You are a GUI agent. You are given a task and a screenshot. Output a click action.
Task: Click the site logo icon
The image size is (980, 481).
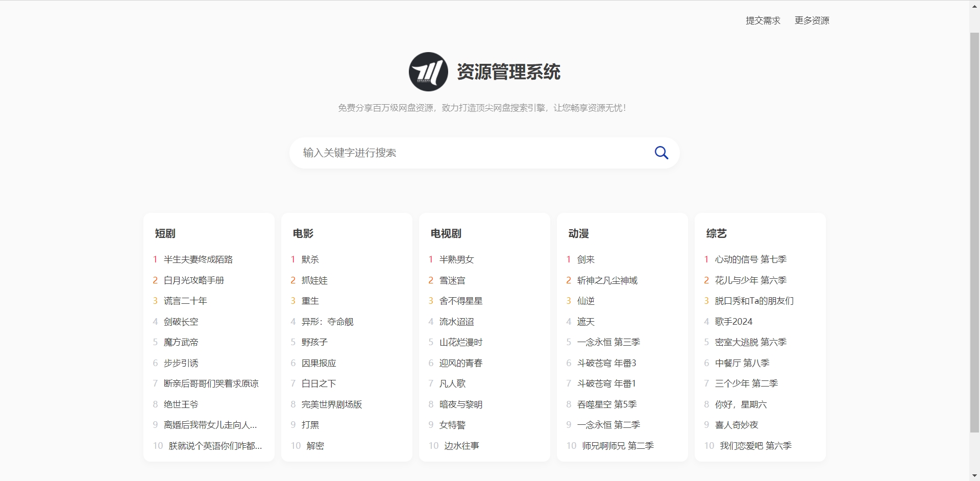coord(428,72)
